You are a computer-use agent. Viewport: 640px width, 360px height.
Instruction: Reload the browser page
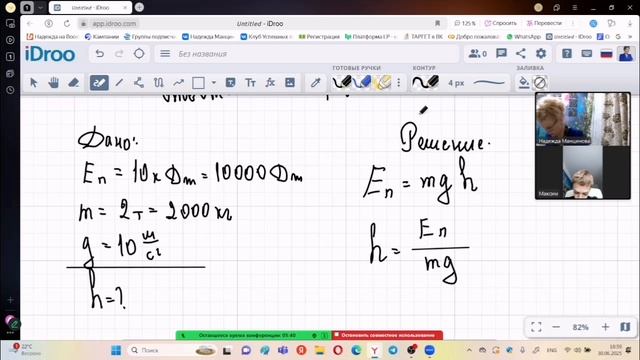point(67,24)
